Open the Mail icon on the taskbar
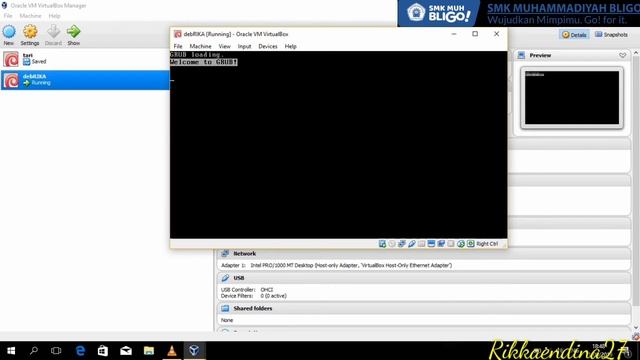Image resolution: width=640 pixels, height=360 pixels. pos(126,351)
